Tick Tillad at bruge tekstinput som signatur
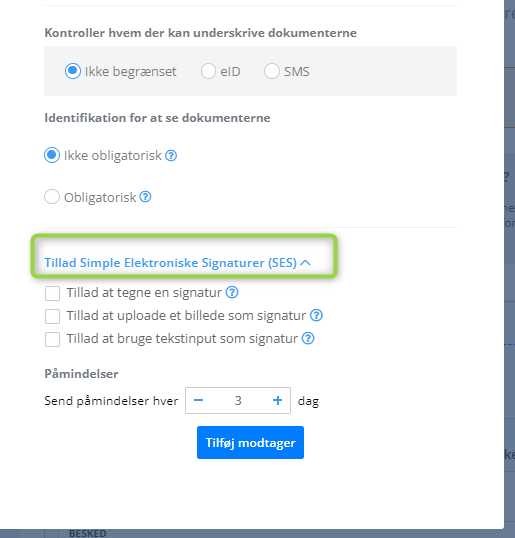Viewport: 515px width, 538px height. (52, 339)
